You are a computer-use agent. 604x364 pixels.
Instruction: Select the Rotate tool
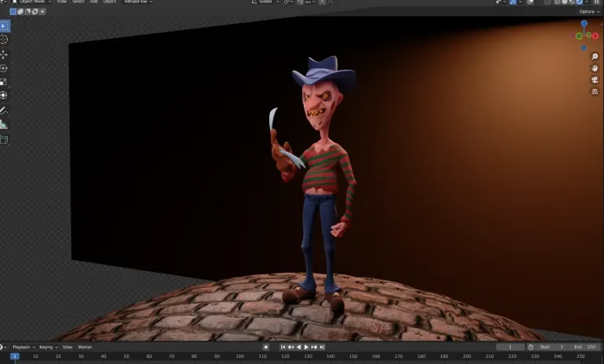click(x=3, y=68)
